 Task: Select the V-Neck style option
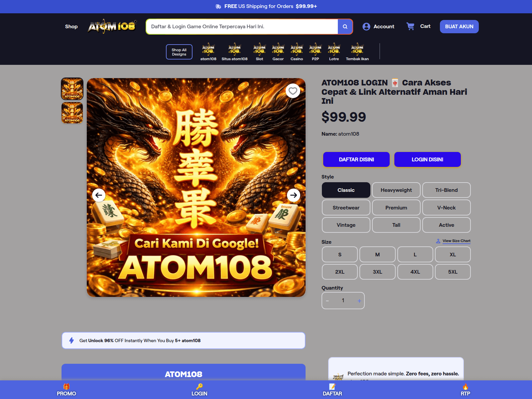(447, 207)
